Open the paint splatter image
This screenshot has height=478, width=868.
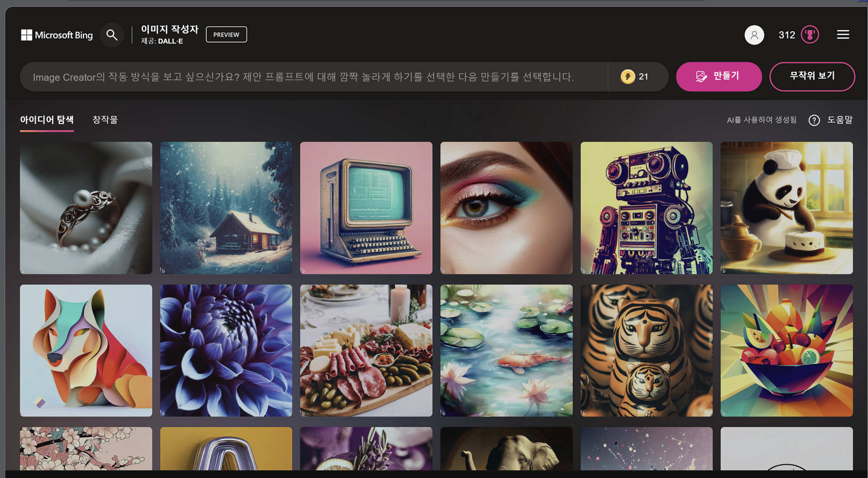(x=647, y=448)
